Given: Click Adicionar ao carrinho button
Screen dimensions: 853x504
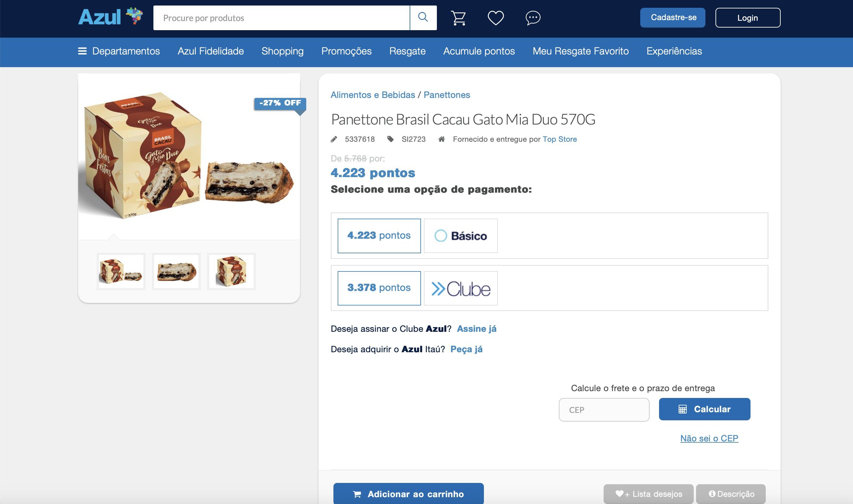Looking at the screenshot, I should [409, 494].
